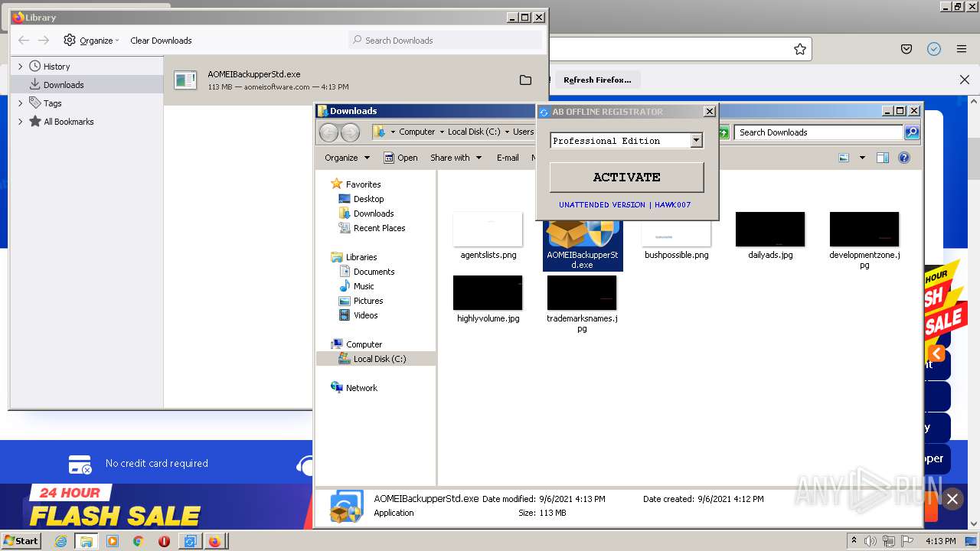The image size is (980, 551).
Task: Click the Firefox account sync icon
Action: [934, 49]
